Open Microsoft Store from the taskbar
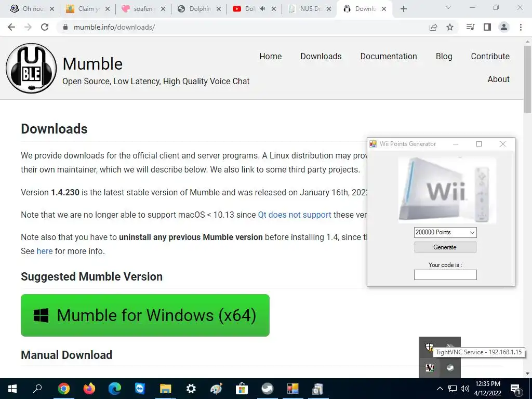Screen dimensions: 532x399 point(242,389)
